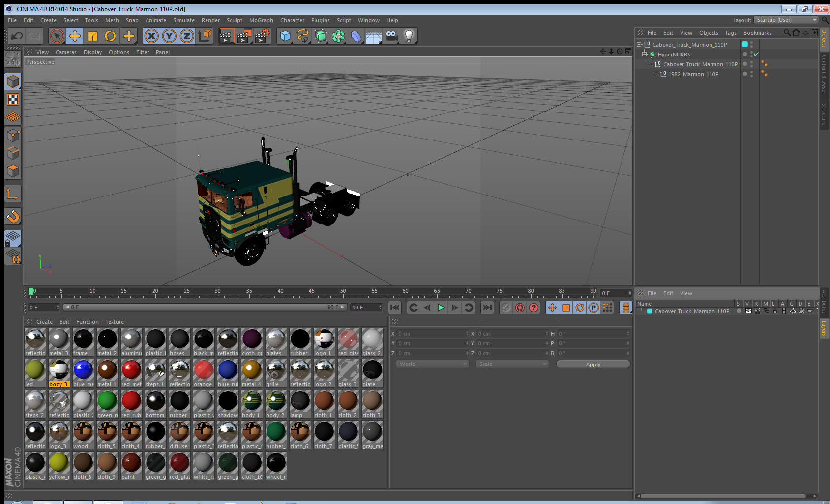Render active view icon
Screen dimensions: 830x504
pos(226,36)
